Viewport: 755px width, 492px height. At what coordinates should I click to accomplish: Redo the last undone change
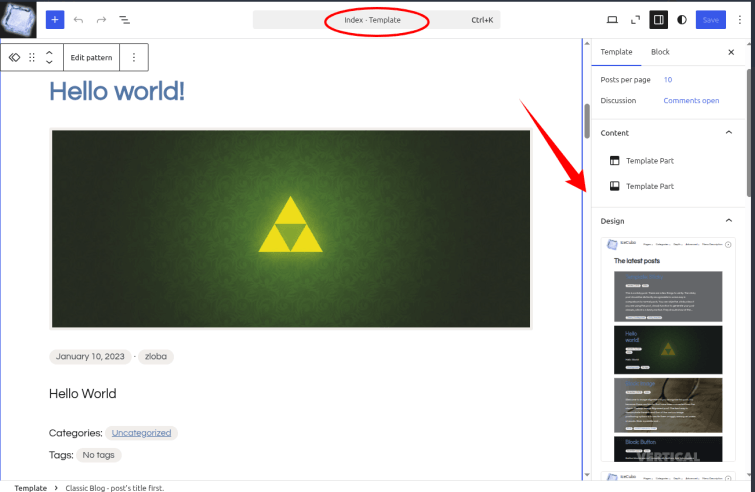pyautogui.click(x=101, y=20)
